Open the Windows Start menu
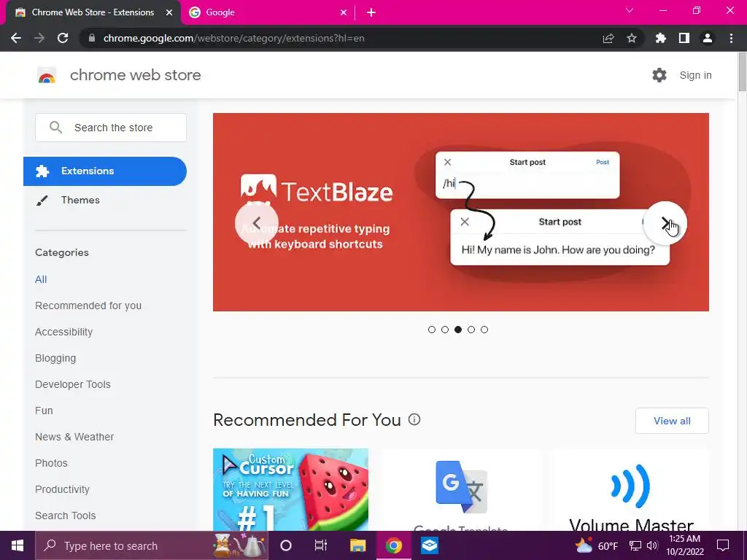The image size is (747, 560). pos(18,545)
